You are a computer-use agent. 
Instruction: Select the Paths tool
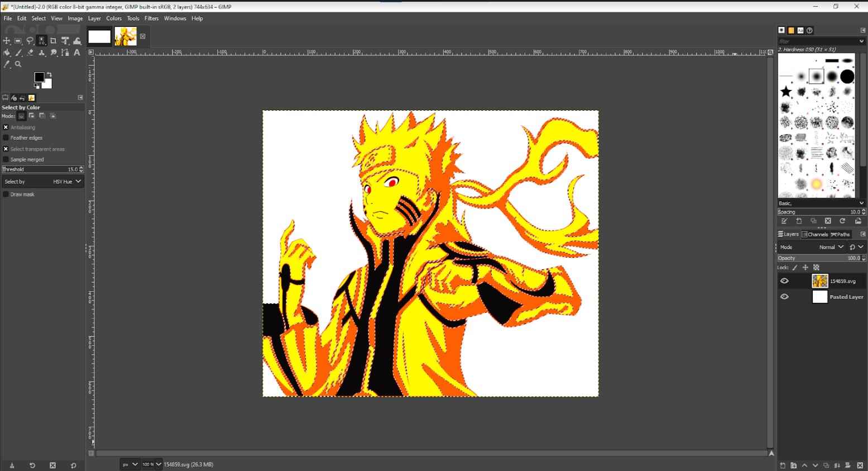click(x=65, y=53)
